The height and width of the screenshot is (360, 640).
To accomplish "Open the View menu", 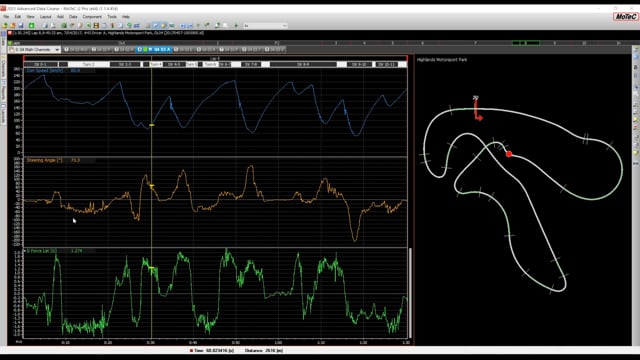I will [x=30, y=17].
